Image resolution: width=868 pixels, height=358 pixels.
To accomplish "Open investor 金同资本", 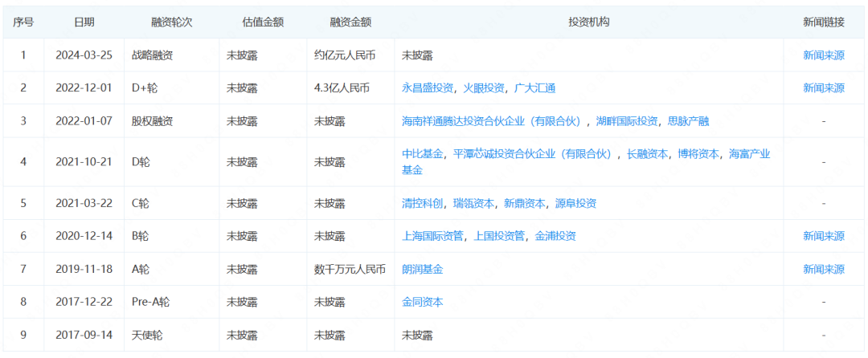I will pos(423,302).
